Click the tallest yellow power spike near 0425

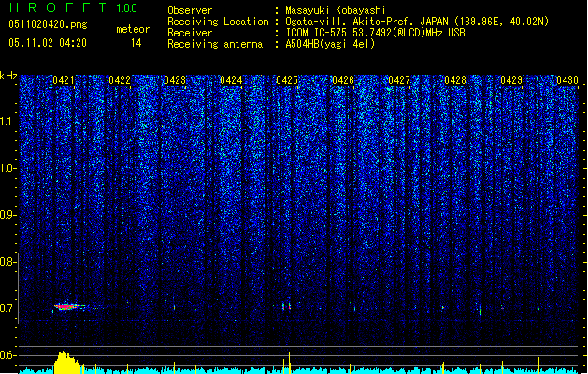tap(289, 363)
